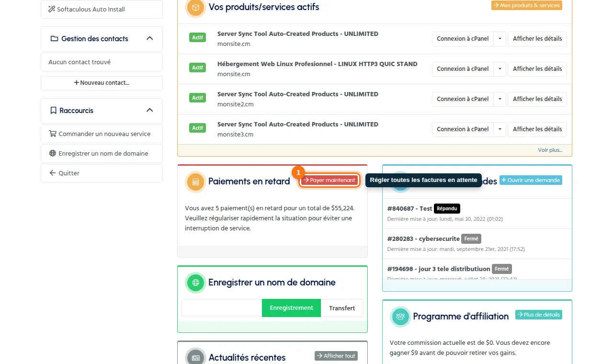
Task: Click the Aucun contact trouvé text
Action: point(79,62)
